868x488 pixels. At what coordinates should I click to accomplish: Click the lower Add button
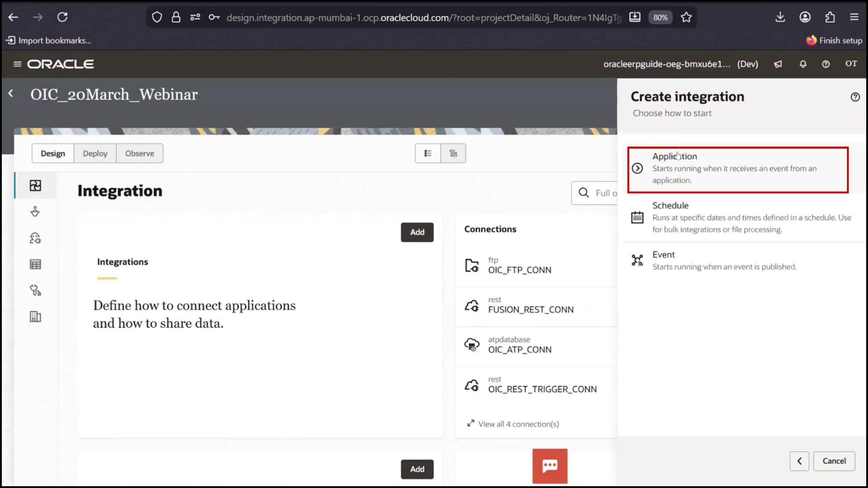click(x=417, y=469)
